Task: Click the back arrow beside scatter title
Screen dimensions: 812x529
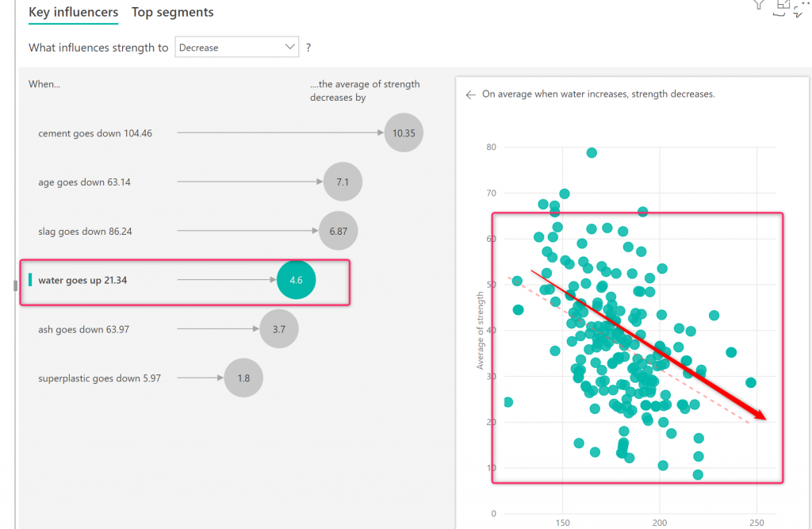Action: [470, 94]
